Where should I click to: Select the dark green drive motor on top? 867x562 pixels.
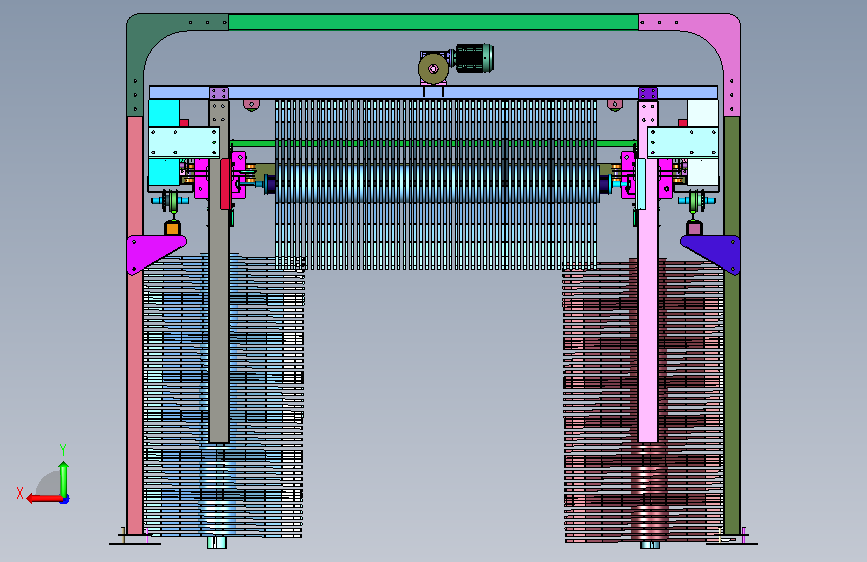(x=473, y=58)
